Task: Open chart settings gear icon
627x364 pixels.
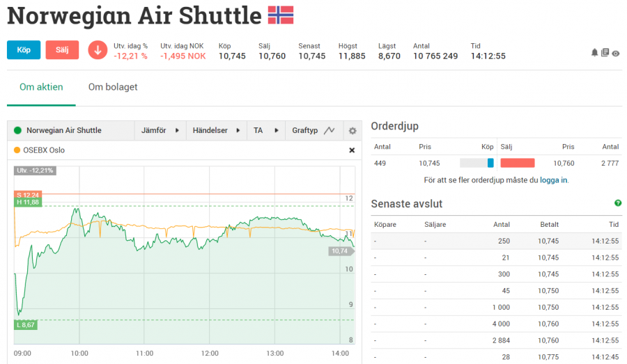Action: click(353, 131)
